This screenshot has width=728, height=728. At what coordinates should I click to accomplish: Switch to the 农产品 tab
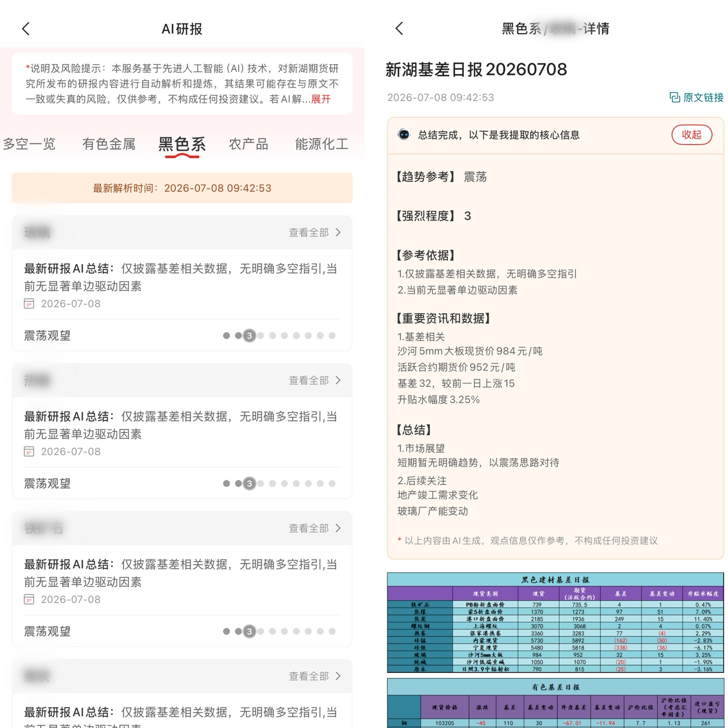(x=248, y=144)
